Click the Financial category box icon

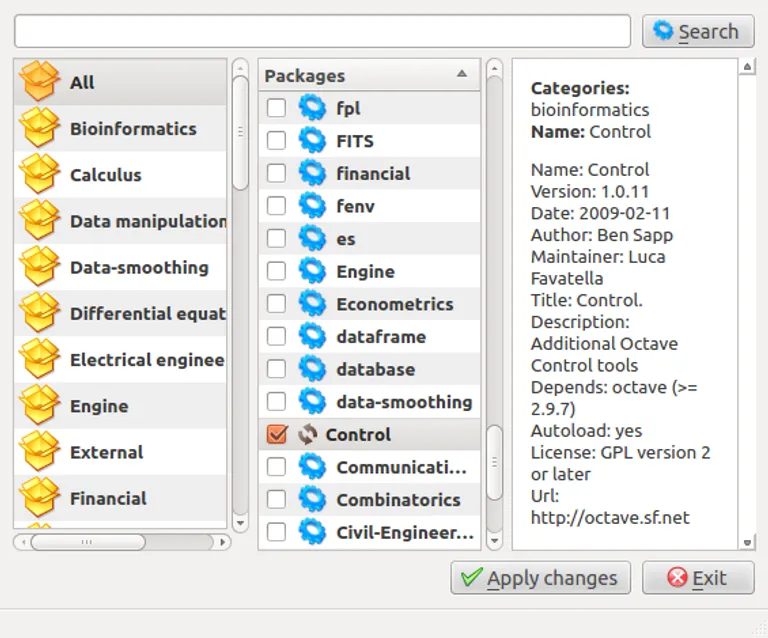pyautogui.click(x=40, y=499)
